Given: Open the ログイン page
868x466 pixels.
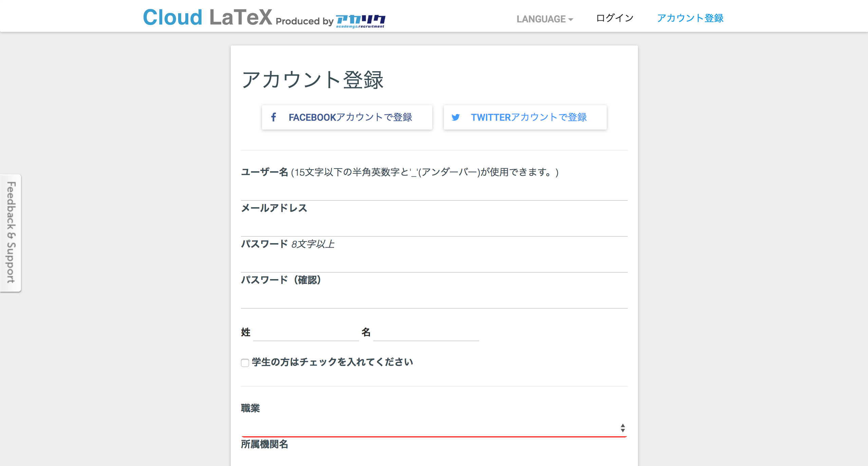Looking at the screenshot, I should pos(615,18).
